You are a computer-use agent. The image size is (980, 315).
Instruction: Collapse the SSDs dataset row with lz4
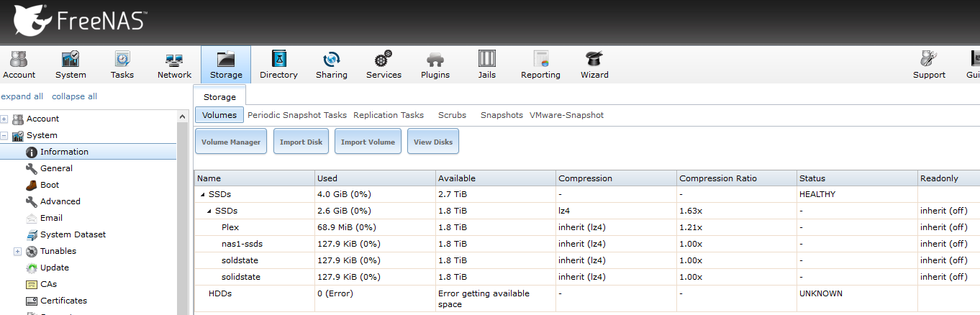tap(209, 211)
